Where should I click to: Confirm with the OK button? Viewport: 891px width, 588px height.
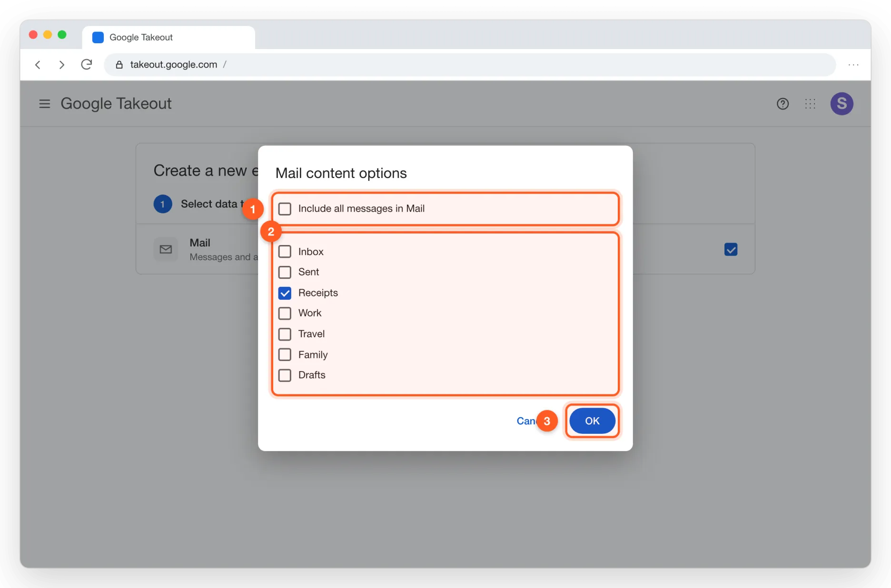[x=592, y=421]
